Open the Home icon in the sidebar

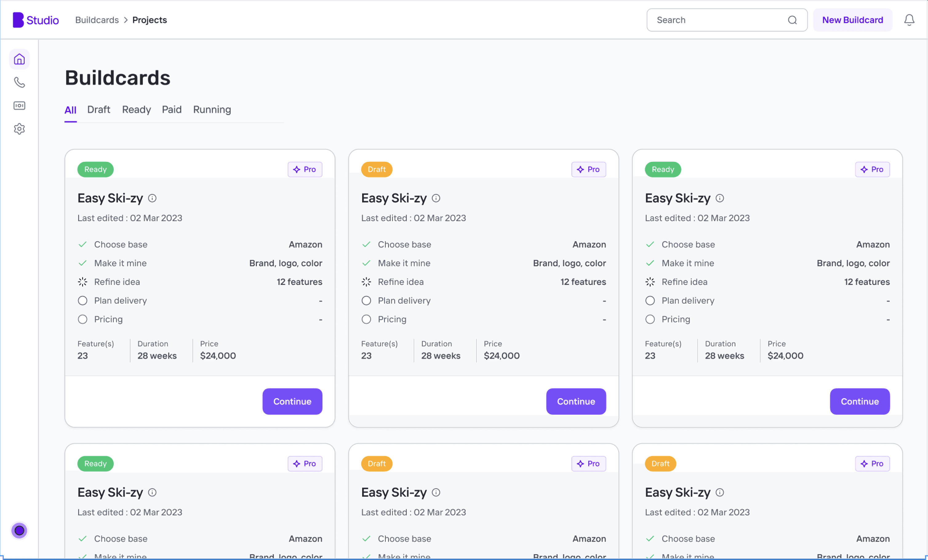[19, 59]
